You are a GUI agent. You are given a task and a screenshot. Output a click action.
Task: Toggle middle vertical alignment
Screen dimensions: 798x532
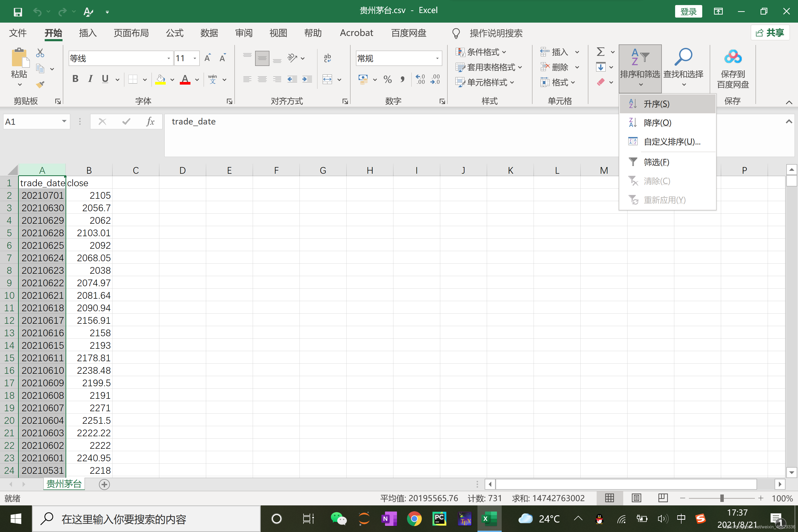262,58
